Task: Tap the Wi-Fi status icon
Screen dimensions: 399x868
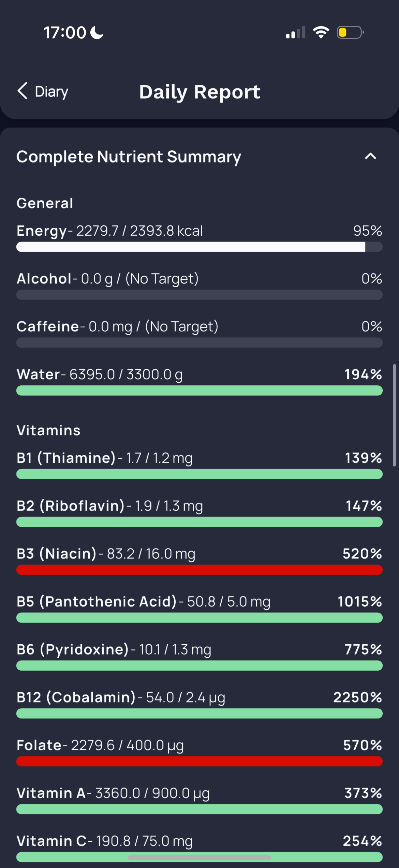Action: (321, 32)
